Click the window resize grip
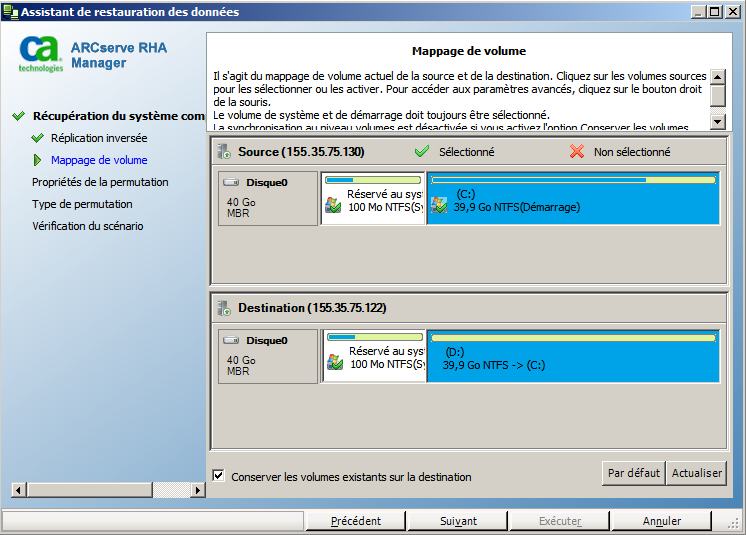This screenshot has width=746, height=535. [x=734, y=523]
